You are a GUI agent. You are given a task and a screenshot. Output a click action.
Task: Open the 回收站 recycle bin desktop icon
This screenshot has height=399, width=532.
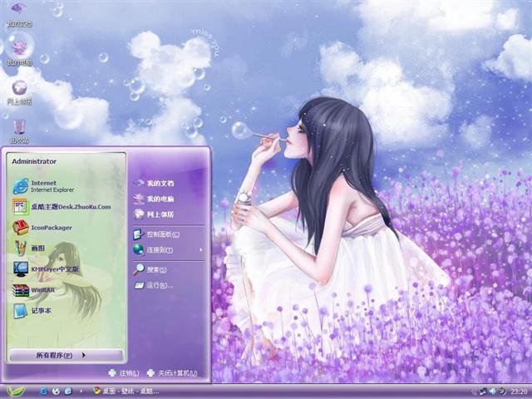[19, 131]
